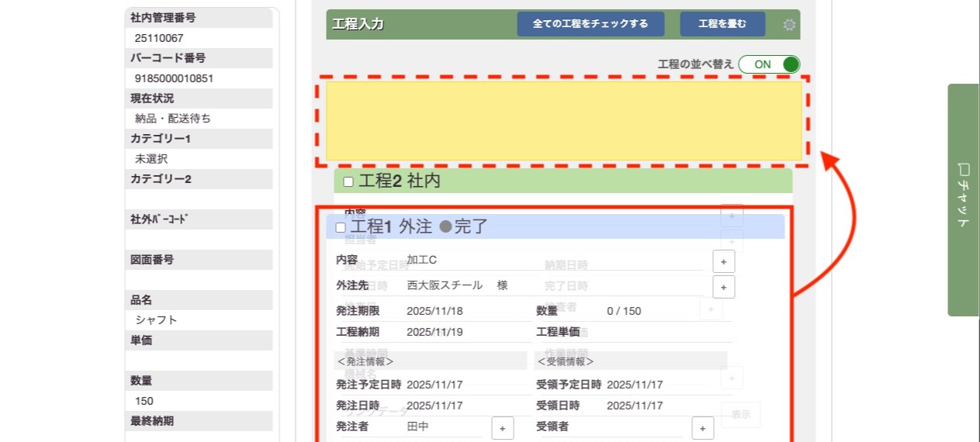The height and width of the screenshot is (442, 980).
Task: Click the 受領日時 2025/11/17 field
Action: click(x=635, y=406)
